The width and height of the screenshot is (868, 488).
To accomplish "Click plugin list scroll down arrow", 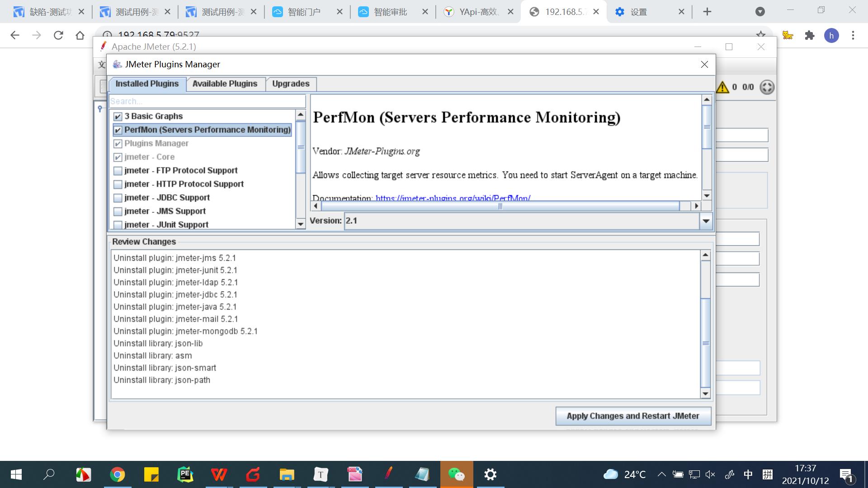I will pos(301,224).
